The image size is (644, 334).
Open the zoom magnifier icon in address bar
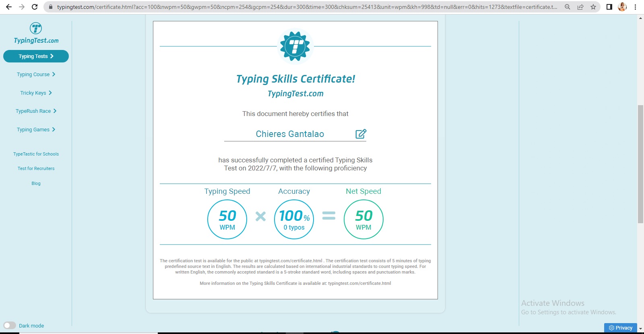[x=568, y=7]
